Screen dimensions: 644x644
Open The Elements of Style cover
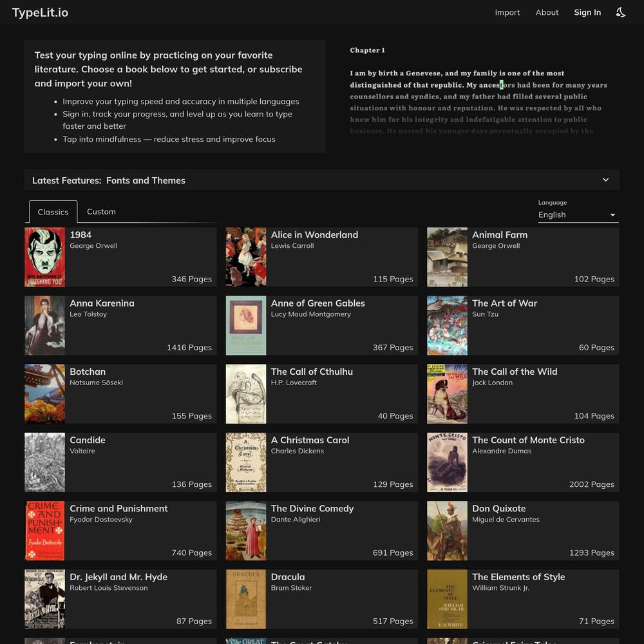448,599
